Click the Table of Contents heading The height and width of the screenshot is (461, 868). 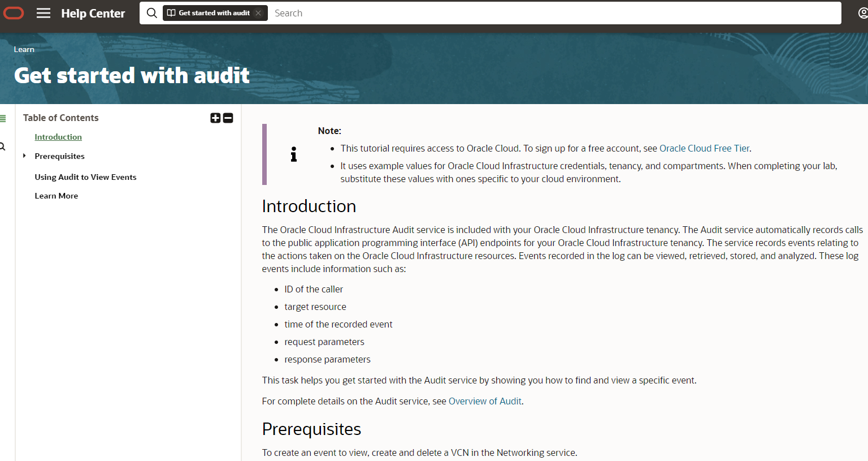(61, 118)
